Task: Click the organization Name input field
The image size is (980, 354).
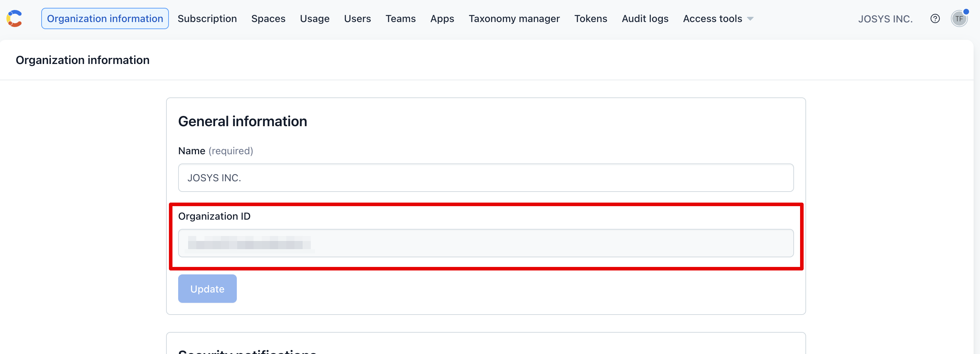Action: click(485, 178)
